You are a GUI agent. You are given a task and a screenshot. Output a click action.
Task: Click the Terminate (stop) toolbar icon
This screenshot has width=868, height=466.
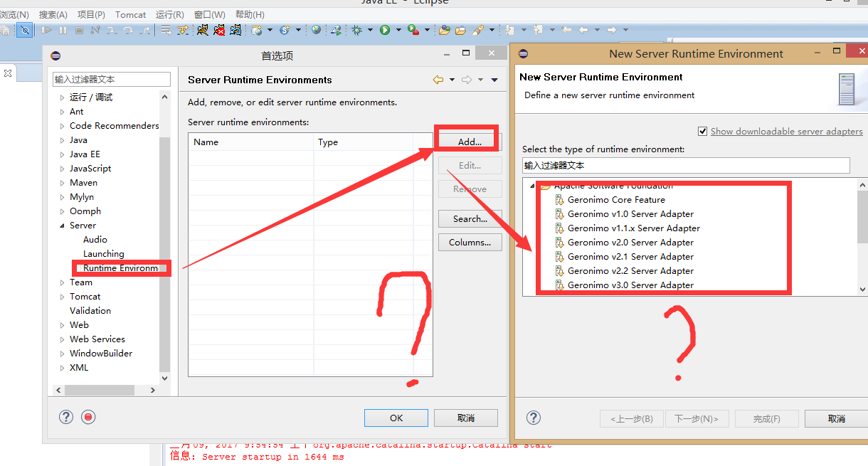pyautogui.click(x=79, y=30)
